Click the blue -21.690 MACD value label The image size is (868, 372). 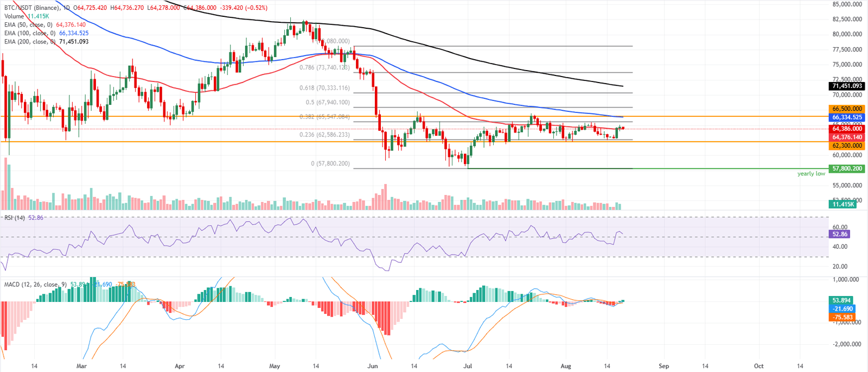pyautogui.click(x=843, y=308)
